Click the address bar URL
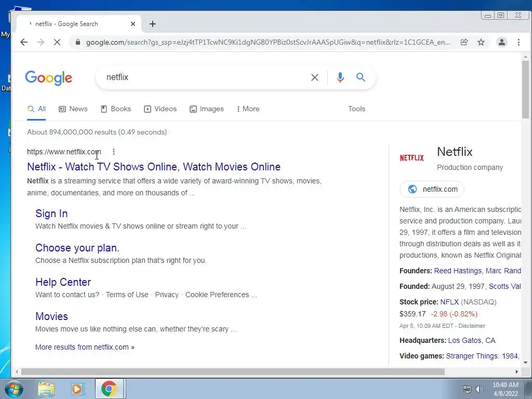Viewport: 532px width, 399px height. (268, 42)
